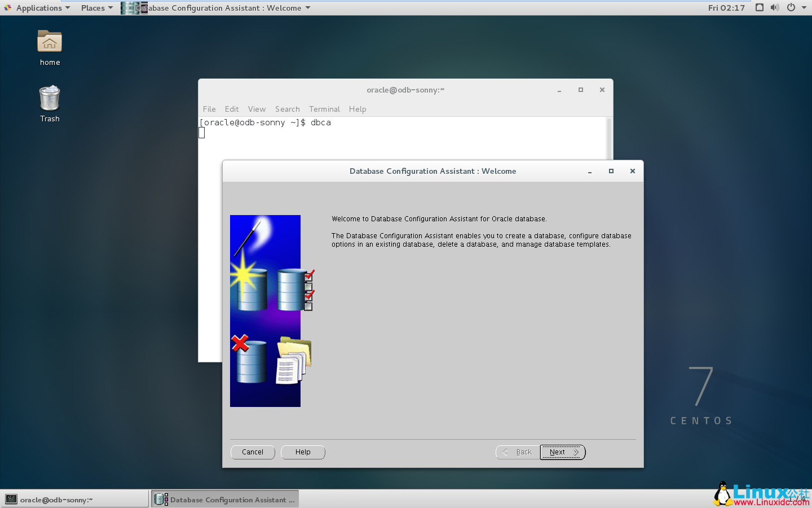
Task: Expand the system menu arrow at top right
Action: coord(804,8)
